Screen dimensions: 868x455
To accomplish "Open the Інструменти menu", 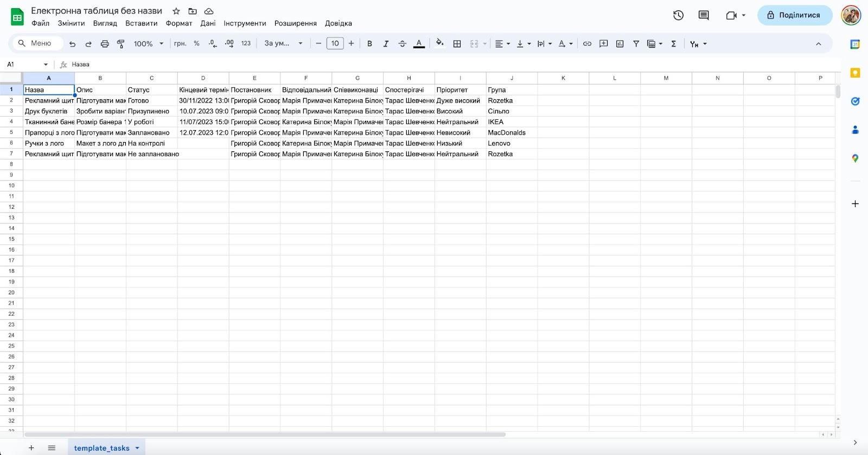I will click(245, 23).
